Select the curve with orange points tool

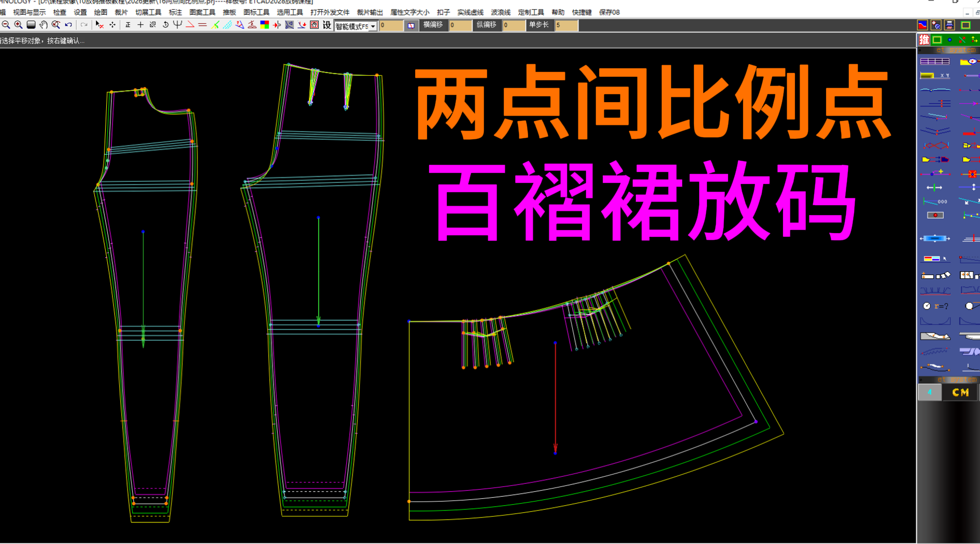coord(935,367)
